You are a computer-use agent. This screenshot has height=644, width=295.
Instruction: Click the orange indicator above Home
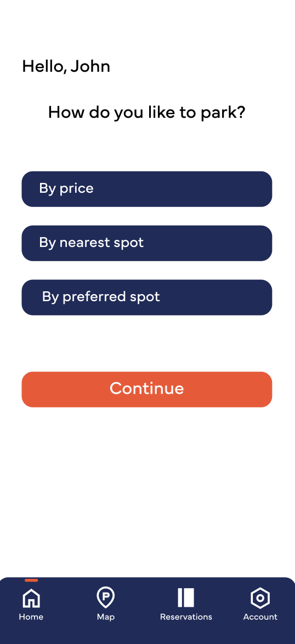(x=31, y=580)
